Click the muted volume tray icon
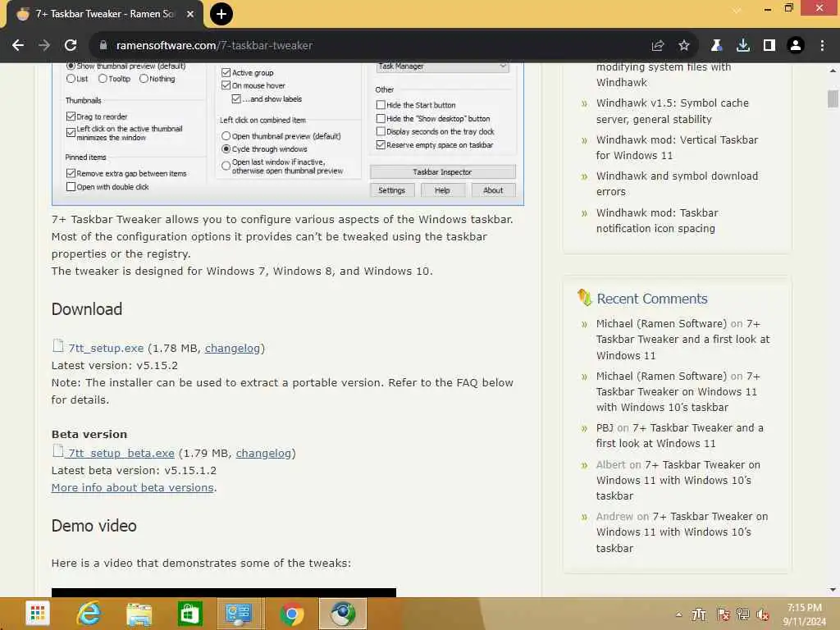 [x=763, y=614]
